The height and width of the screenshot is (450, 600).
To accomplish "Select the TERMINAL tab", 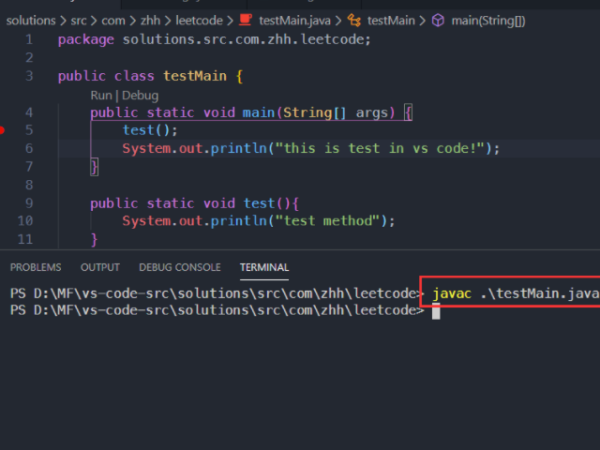I will click(264, 267).
